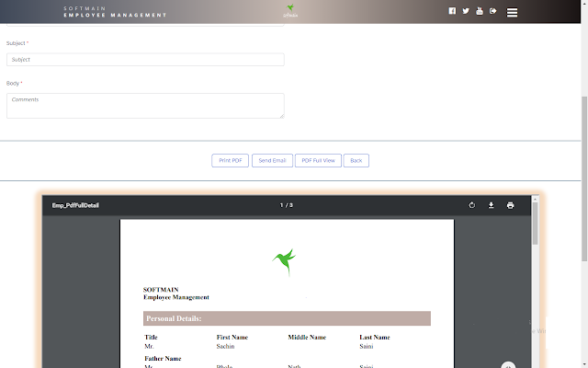The height and width of the screenshot is (368, 588).
Task: Click the page scrollbar thumb on the right
Action: [x=584, y=178]
